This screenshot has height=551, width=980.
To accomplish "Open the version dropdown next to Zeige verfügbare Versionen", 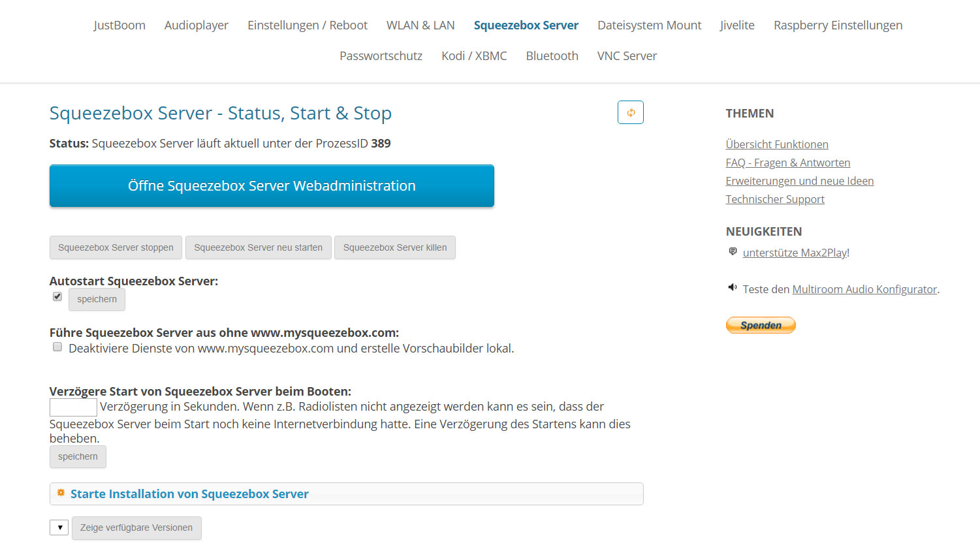I will pos(59,527).
